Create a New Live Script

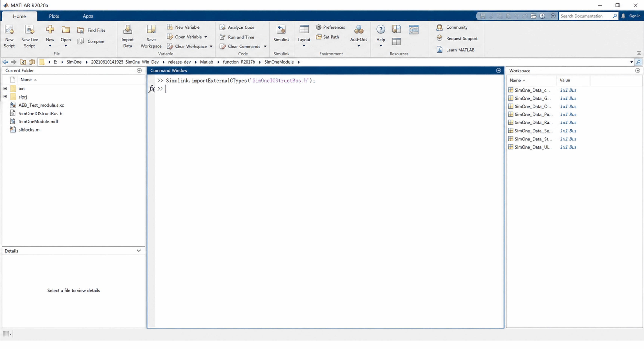(x=30, y=36)
